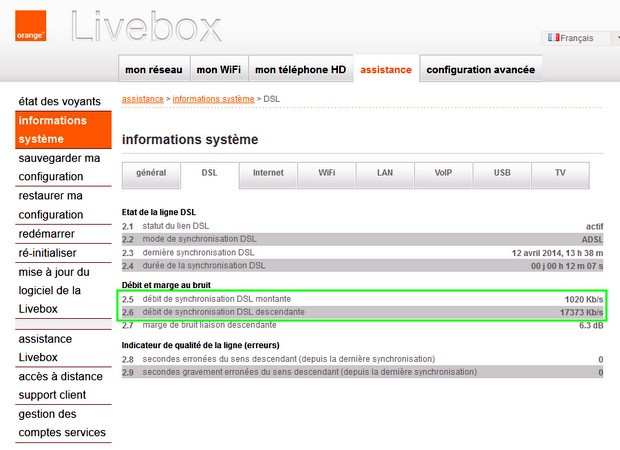
Task: Click marge de bruit liaison descendante label
Action: (210, 325)
